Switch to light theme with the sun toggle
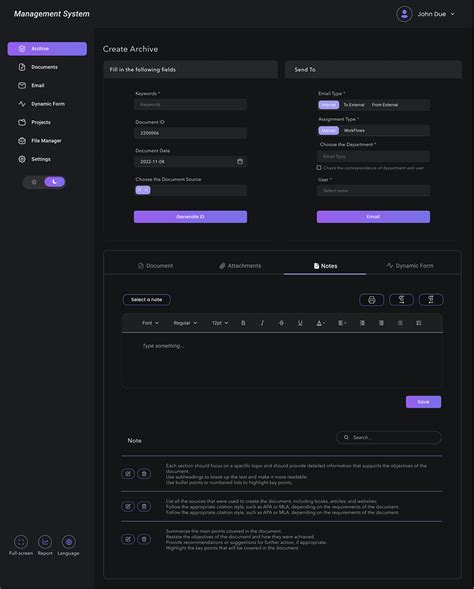The height and width of the screenshot is (589, 474). tap(34, 182)
